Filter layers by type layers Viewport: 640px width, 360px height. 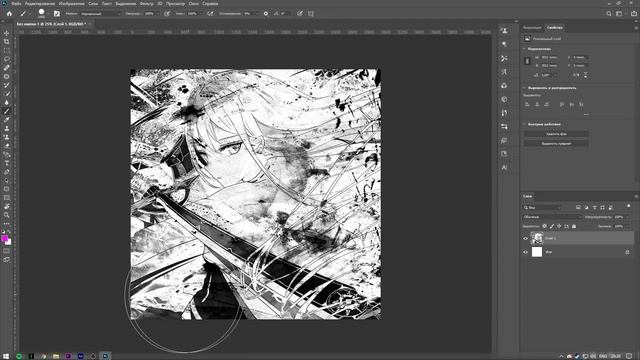594,207
